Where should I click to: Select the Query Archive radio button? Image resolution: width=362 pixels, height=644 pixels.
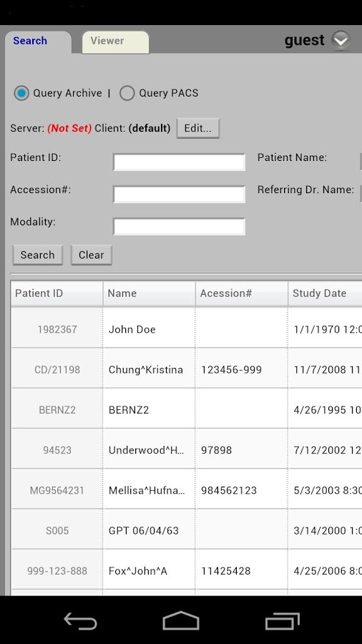pos(21,93)
